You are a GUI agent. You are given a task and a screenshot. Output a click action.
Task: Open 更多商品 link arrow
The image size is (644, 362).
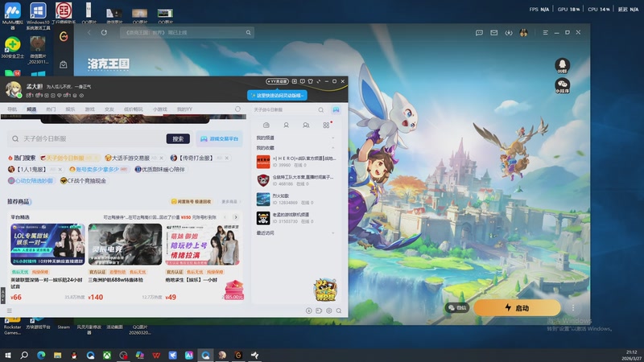pos(231,202)
